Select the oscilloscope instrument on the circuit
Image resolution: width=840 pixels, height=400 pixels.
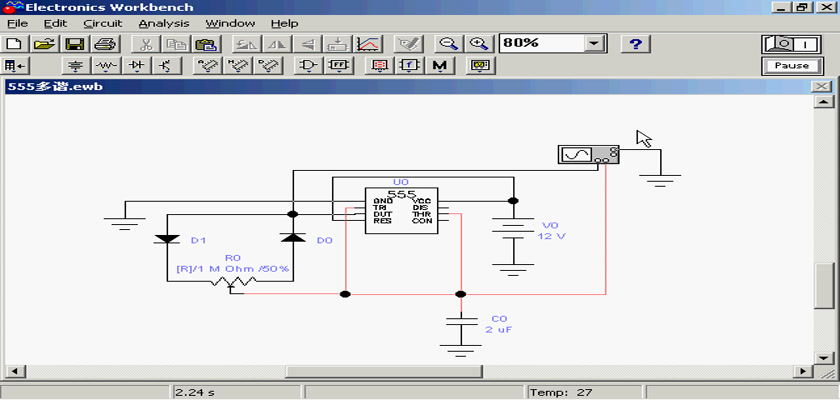[588, 155]
